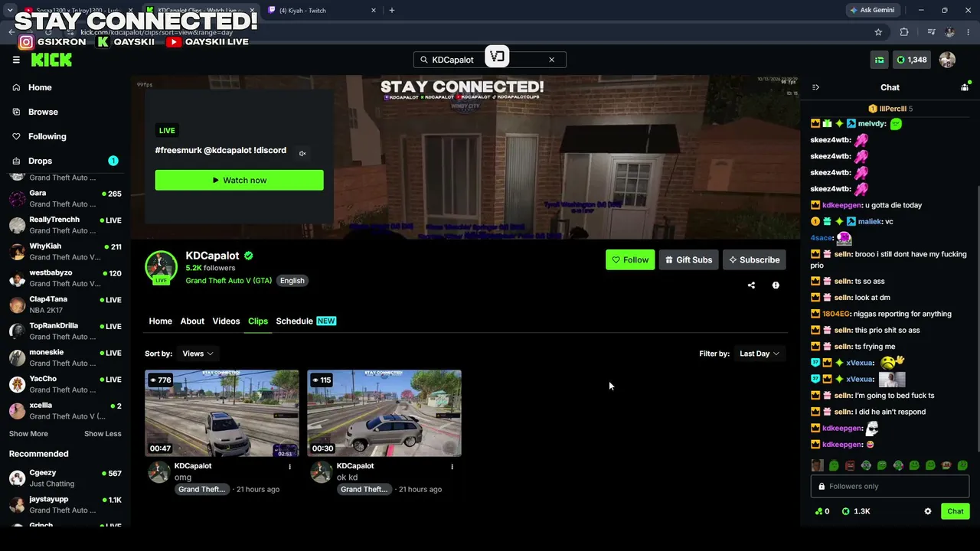Open Gara channel in sidebar
The width and height of the screenshot is (980, 551).
point(65,199)
